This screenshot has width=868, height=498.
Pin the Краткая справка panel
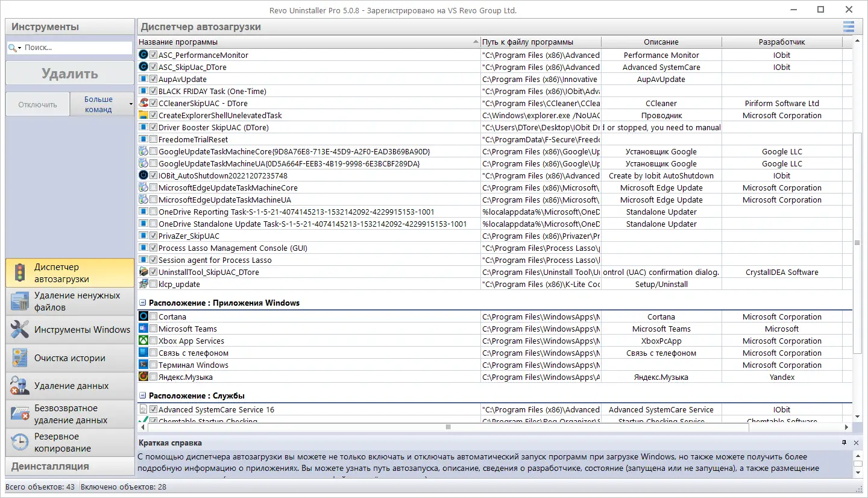pos(844,443)
